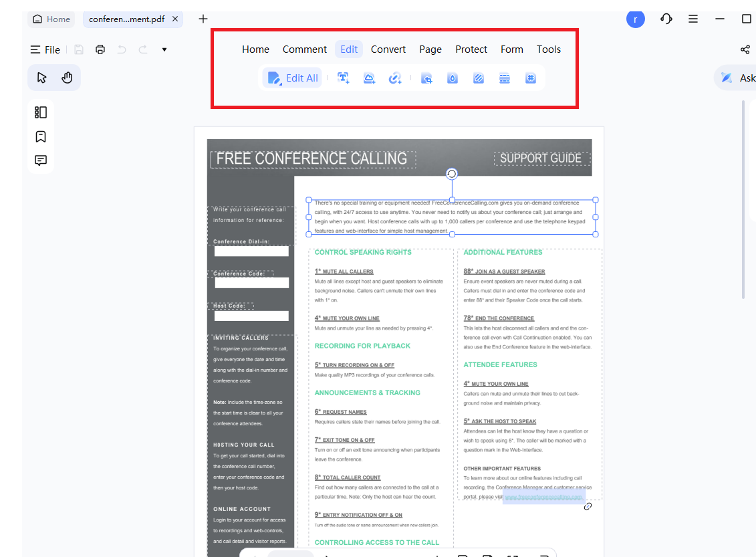
Task: Click the link chain icon below hyperlink
Action: 588,506
